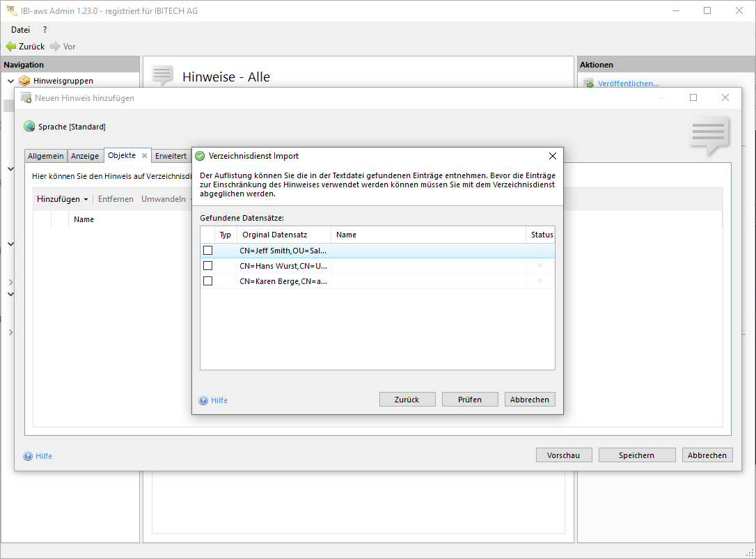Click the Hinweisgruppen box icon in navigation
The height and width of the screenshot is (559, 756).
24,81
